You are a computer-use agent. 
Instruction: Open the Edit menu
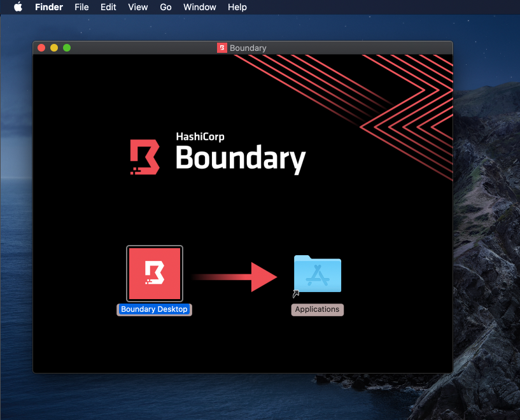pyautogui.click(x=108, y=7)
